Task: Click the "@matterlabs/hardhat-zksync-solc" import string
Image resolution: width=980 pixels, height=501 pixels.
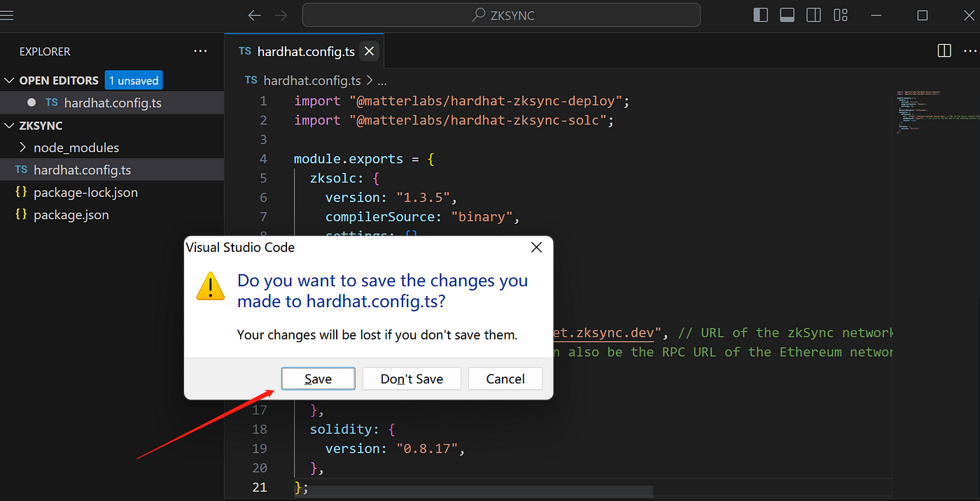Action: click(477, 120)
